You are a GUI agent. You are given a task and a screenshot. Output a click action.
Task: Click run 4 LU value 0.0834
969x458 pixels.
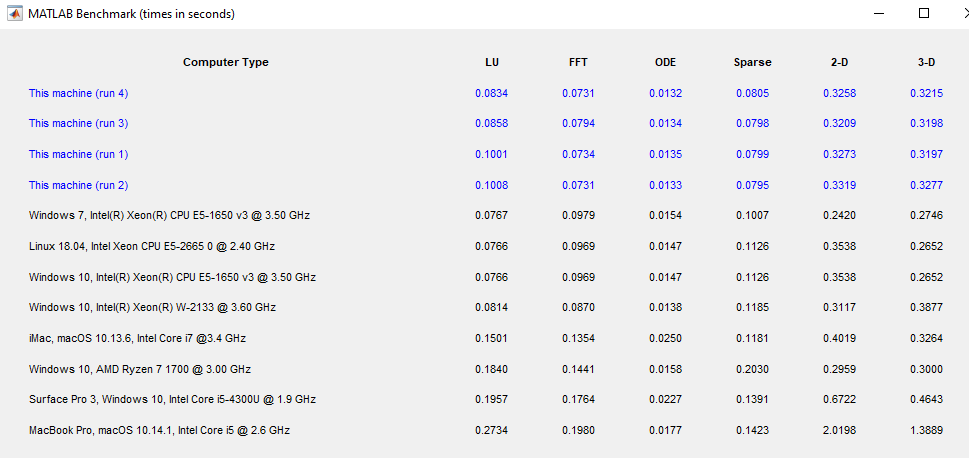tap(492, 93)
